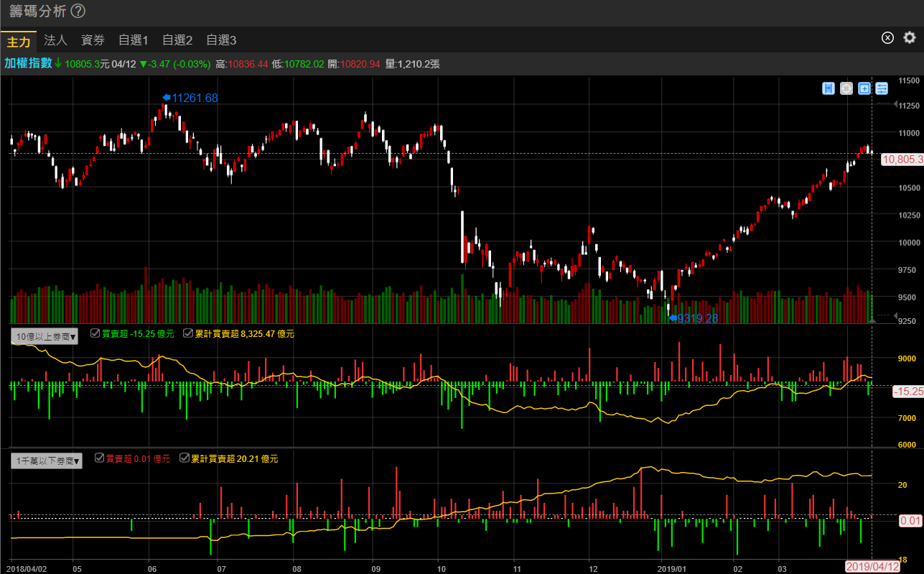
Task: Open the gear settings icon
Action: pos(910,38)
